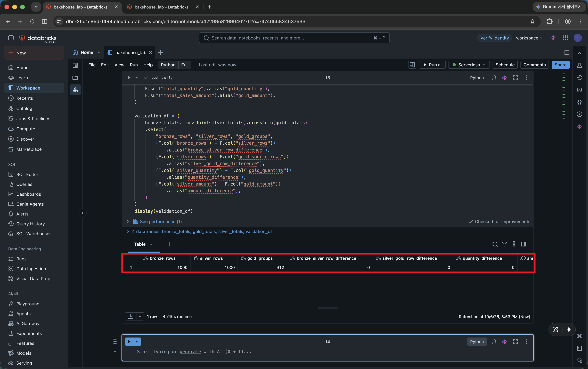The image size is (588, 369).
Task: Switch to the Home tab
Action: coord(87,52)
